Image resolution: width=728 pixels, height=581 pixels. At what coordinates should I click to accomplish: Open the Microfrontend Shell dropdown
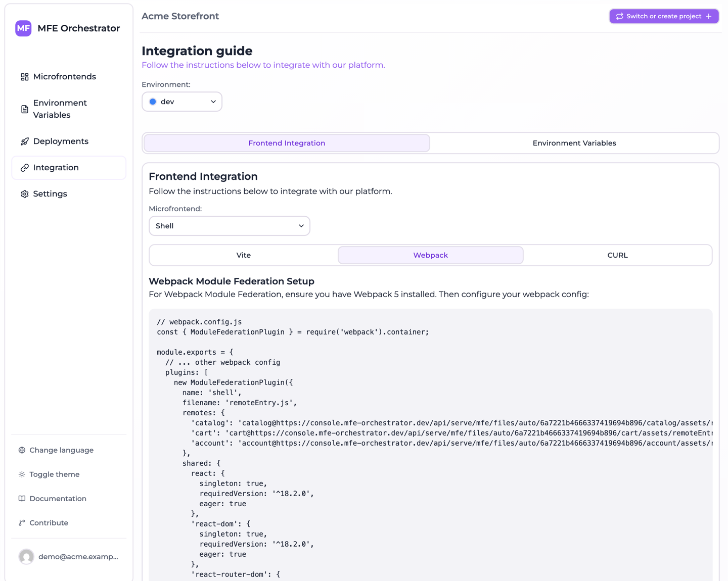(230, 226)
